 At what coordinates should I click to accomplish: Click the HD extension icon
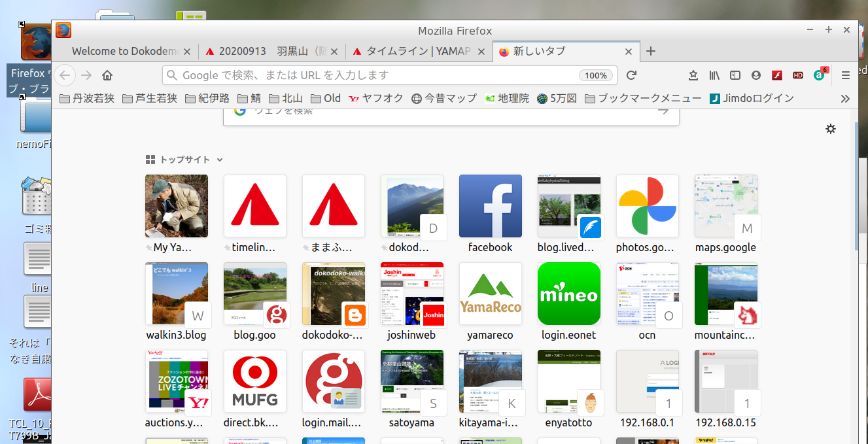click(x=798, y=75)
